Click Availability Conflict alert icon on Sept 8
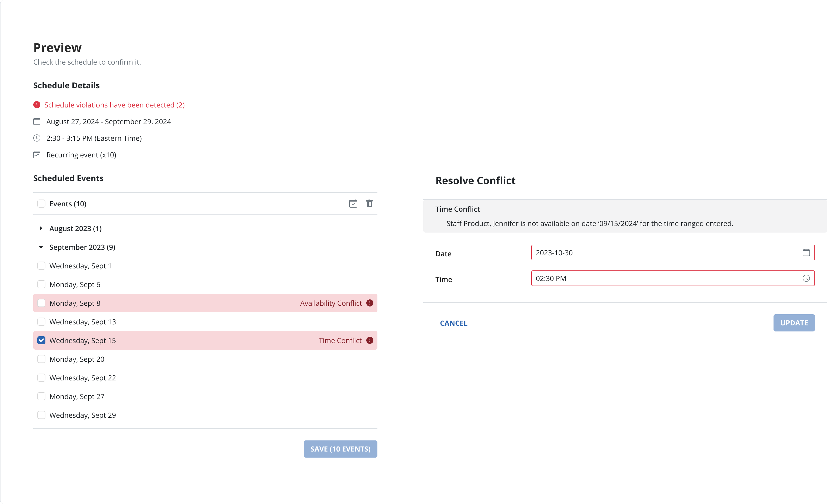The image size is (827, 504). click(370, 303)
